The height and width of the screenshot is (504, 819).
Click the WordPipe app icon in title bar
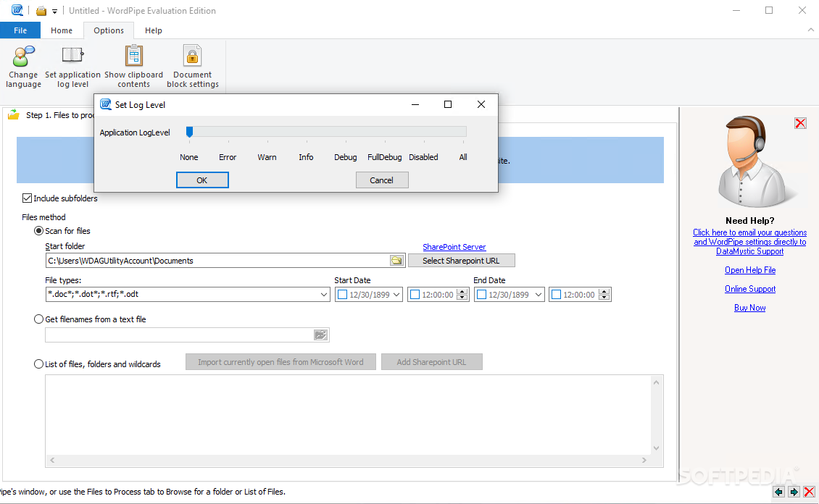click(x=17, y=10)
